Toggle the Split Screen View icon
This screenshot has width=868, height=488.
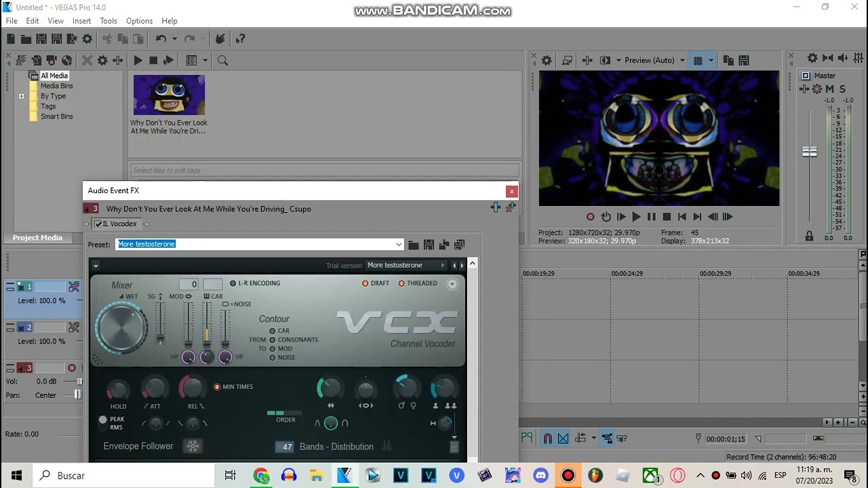click(606, 60)
